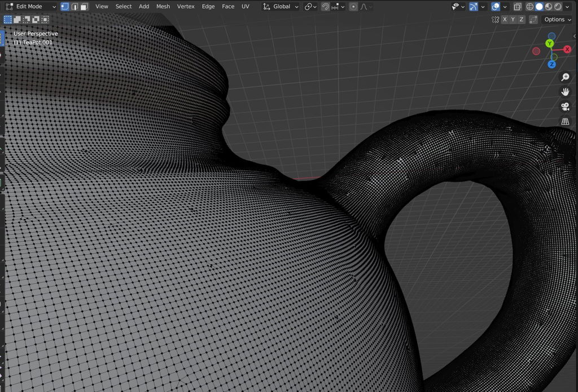Switch to Wireframe viewport shading

tap(529, 7)
